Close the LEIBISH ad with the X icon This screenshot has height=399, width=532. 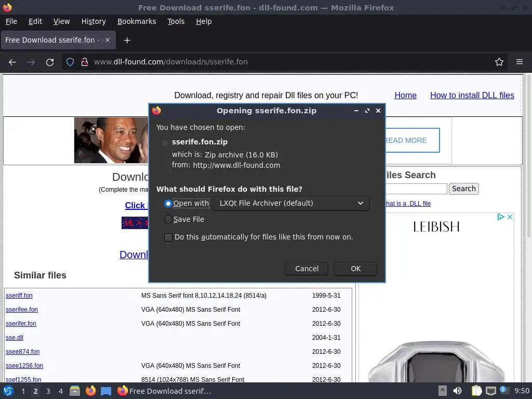point(510,217)
